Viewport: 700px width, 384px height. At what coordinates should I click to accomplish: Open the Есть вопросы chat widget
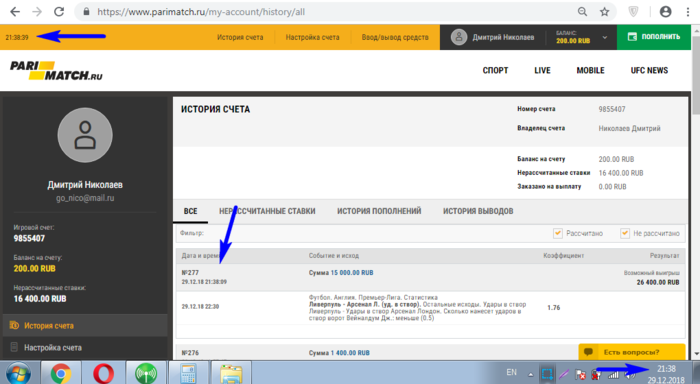tap(632, 352)
